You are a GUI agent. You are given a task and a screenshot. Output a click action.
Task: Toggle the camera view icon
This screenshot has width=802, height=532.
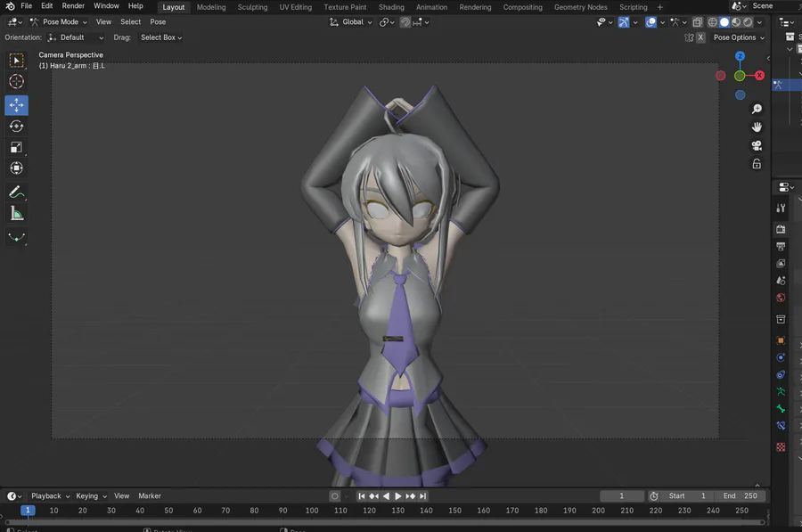(x=757, y=146)
